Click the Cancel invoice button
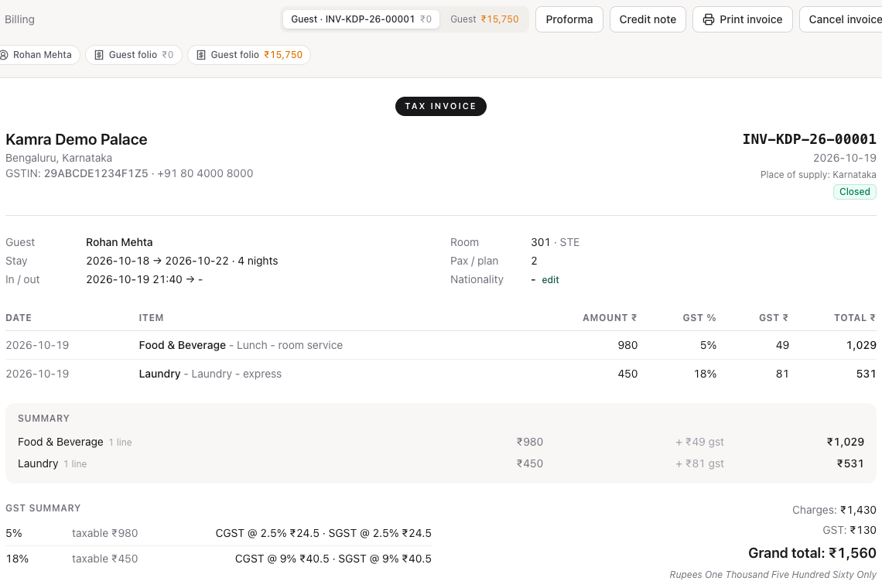This screenshot has height=588, width=882. 843,19
